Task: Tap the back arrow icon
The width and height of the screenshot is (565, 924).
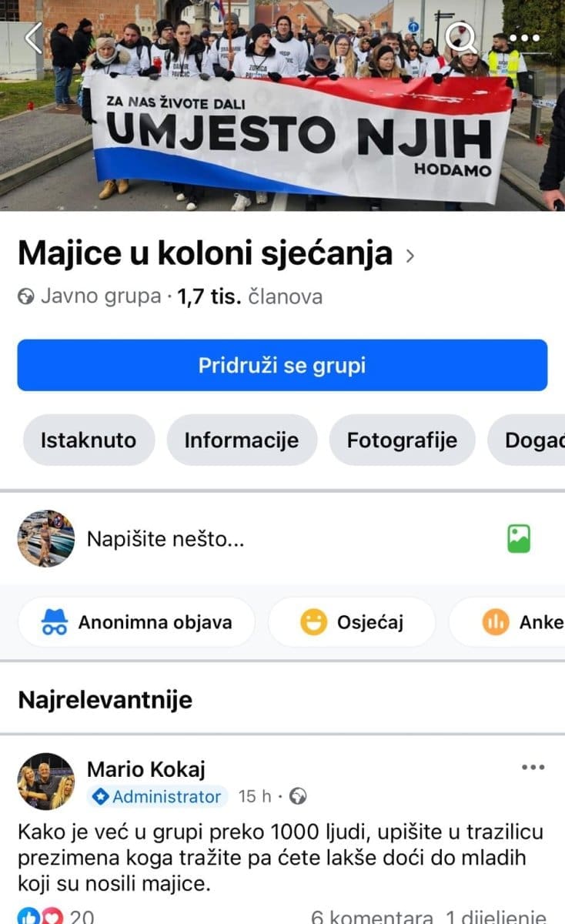Action: [33, 38]
